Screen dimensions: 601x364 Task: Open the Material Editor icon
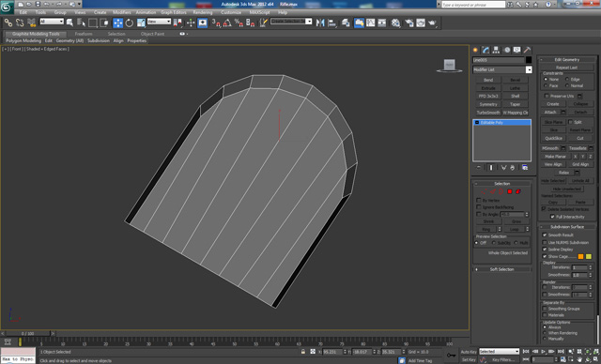pos(395,23)
